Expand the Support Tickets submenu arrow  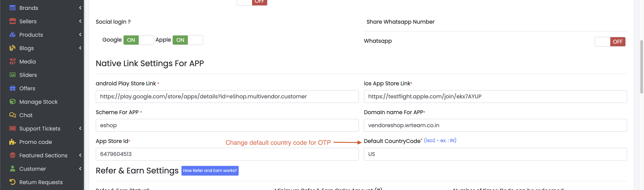[80, 129]
